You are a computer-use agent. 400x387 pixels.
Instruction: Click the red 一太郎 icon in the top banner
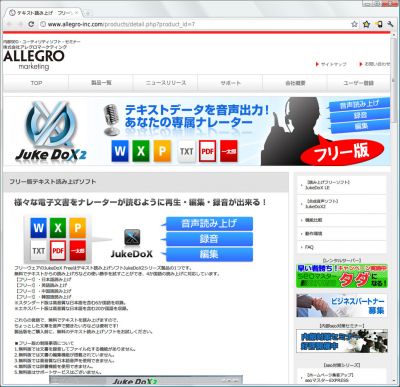point(229,151)
